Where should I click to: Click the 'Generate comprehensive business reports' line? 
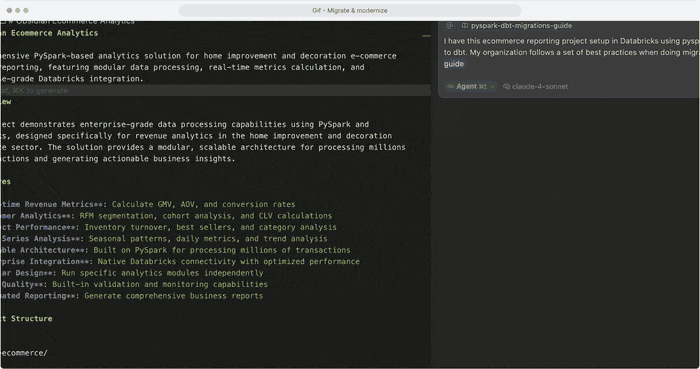132,296
